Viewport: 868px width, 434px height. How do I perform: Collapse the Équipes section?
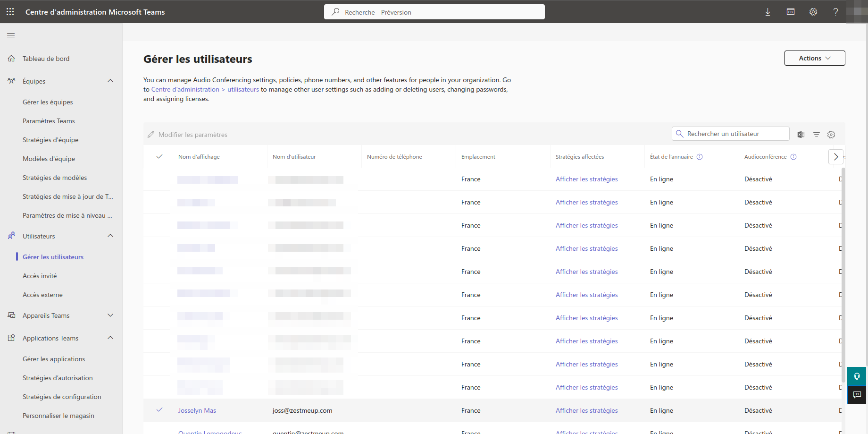coord(110,81)
